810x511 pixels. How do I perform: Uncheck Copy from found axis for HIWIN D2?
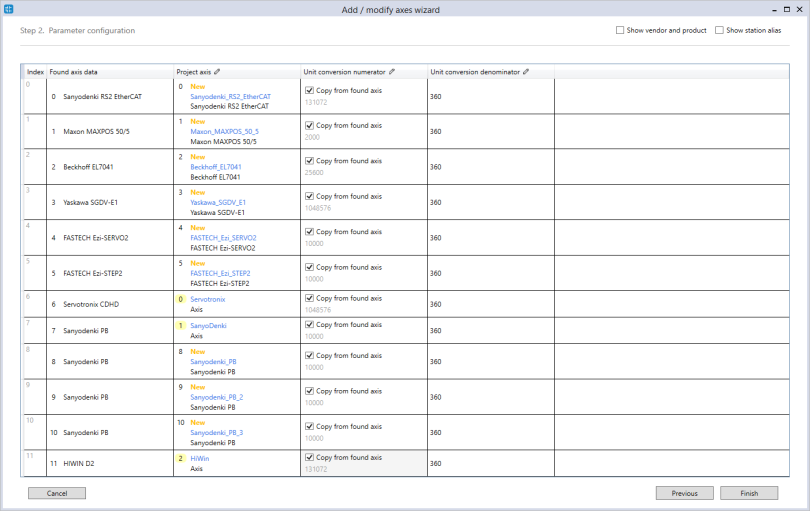[309, 457]
